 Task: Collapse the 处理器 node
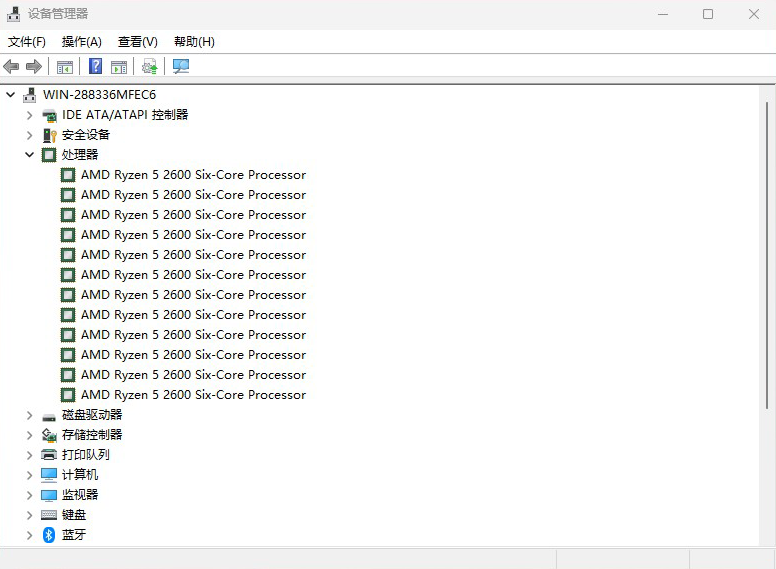pyautogui.click(x=30, y=155)
